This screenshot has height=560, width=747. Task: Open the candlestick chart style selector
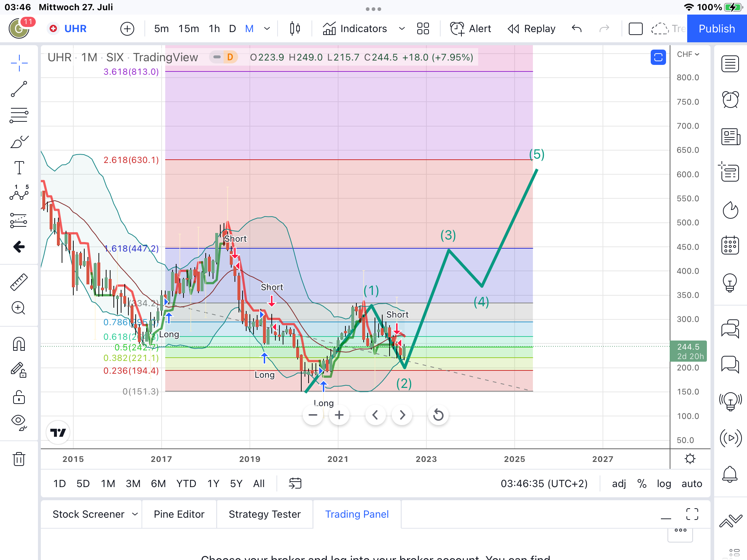[295, 28]
